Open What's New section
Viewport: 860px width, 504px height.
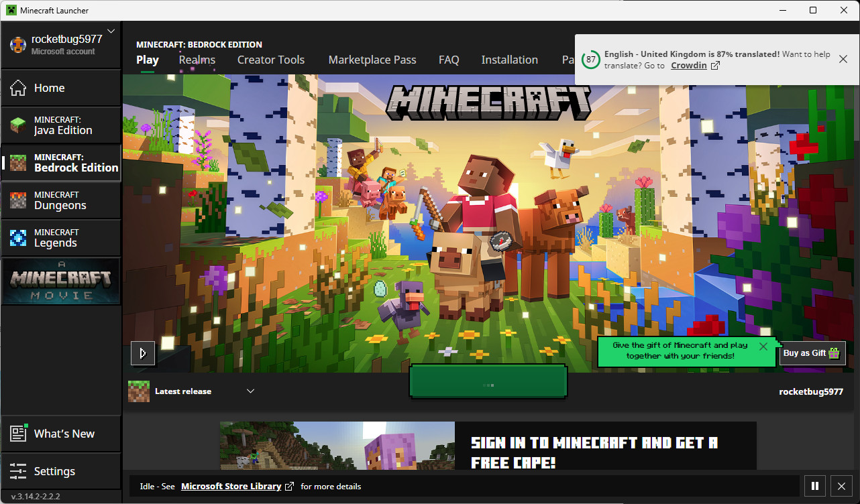pyautogui.click(x=61, y=434)
